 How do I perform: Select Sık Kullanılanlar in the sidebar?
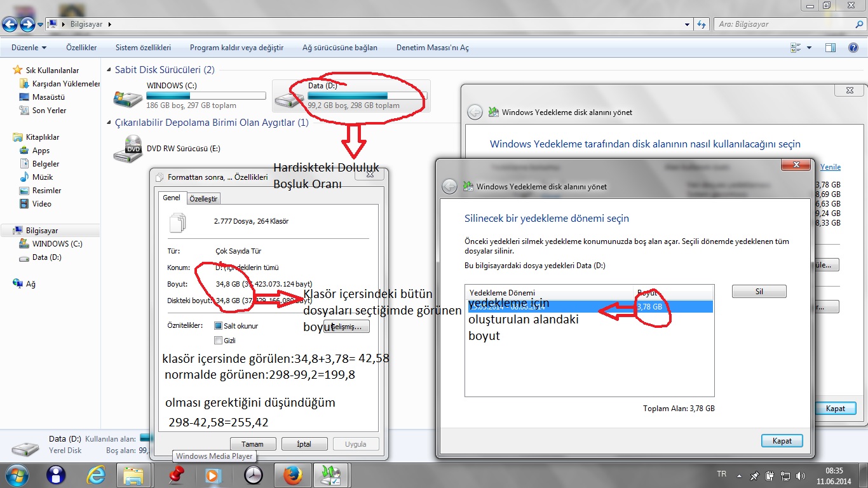tap(52, 71)
